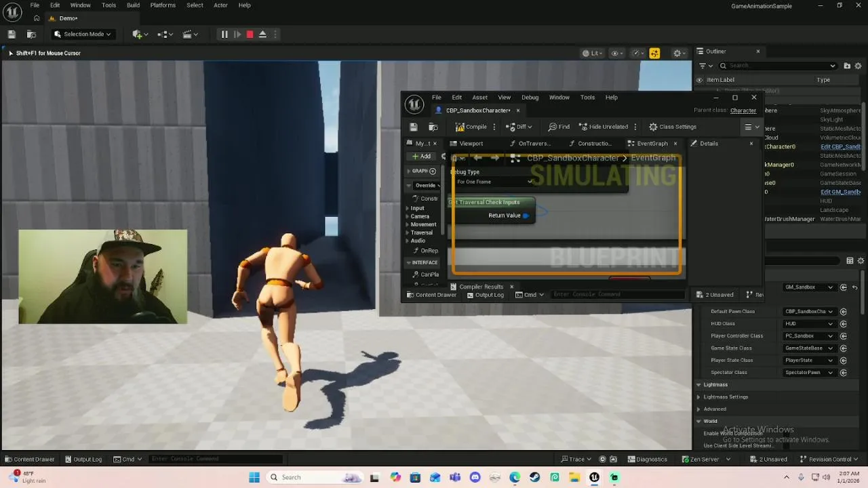Open the Asset menu in blueprint editor
This screenshot has height=488, width=868.
(479, 97)
